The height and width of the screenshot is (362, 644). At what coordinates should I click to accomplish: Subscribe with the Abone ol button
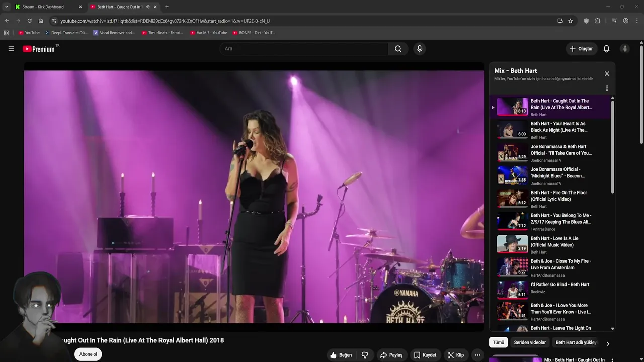[x=88, y=354]
